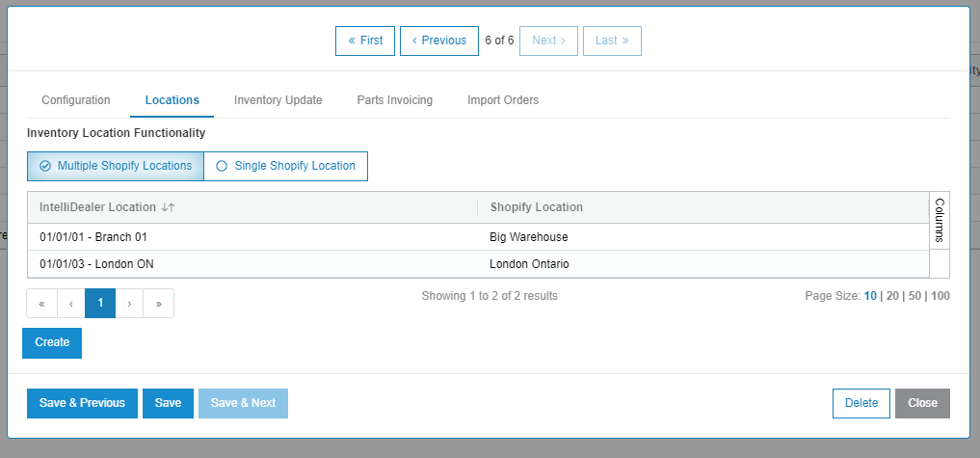The height and width of the screenshot is (458, 980).
Task: Open the Import Orders tab
Action: point(503,100)
